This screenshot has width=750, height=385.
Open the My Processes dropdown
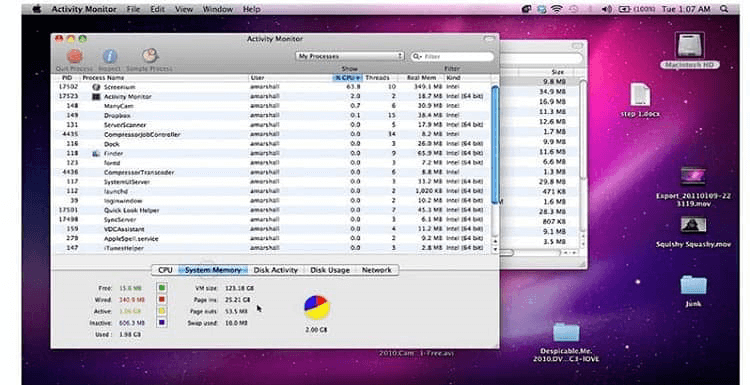click(x=350, y=56)
